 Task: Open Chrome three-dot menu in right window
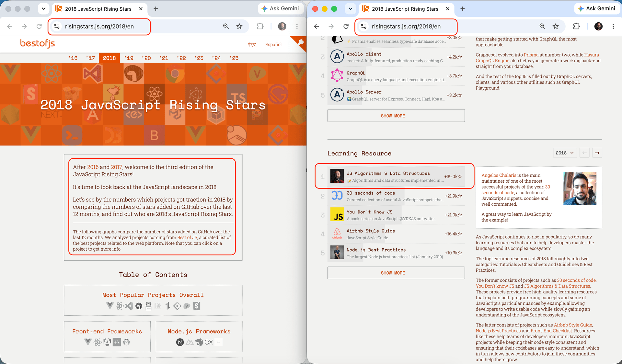coord(613,27)
